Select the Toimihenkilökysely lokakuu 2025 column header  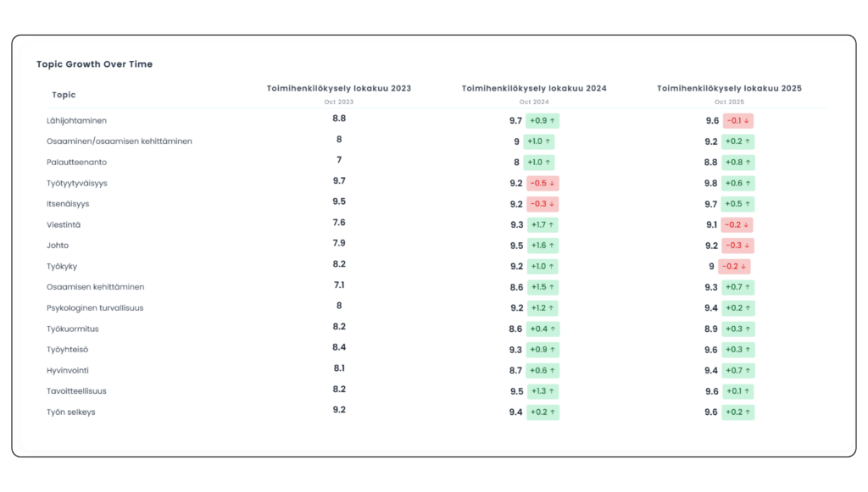[729, 88]
